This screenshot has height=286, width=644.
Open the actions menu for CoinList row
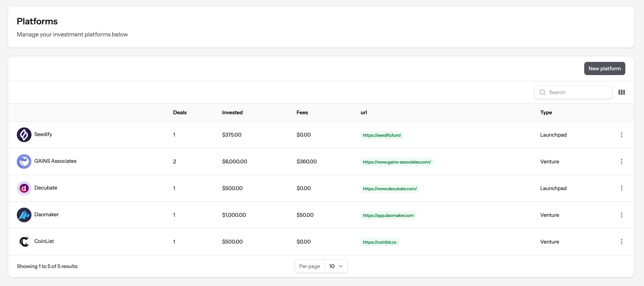tap(622, 242)
